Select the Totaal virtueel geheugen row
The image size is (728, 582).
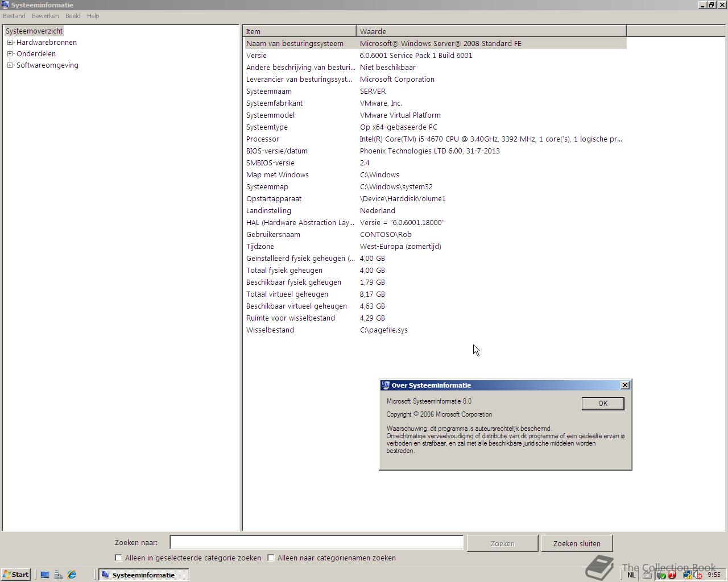[x=435, y=294]
